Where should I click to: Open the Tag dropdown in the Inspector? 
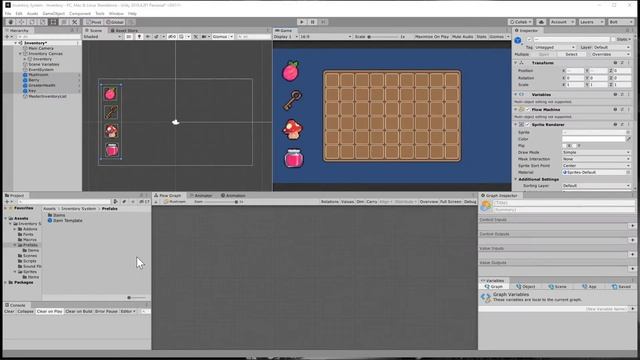click(x=555, y=47)
